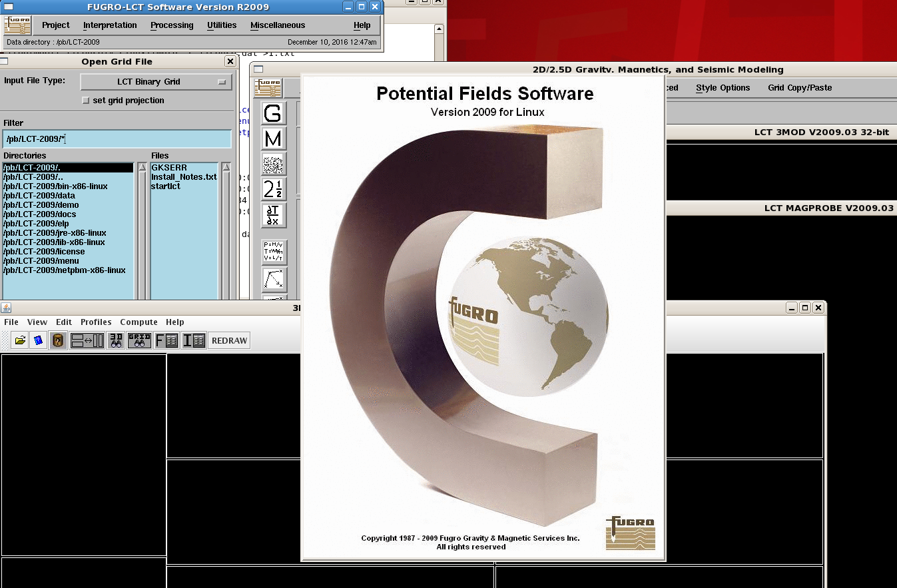Open the LCT Binary Grid file type dropdown
This screenshot has width=897, height=588.
156,82
